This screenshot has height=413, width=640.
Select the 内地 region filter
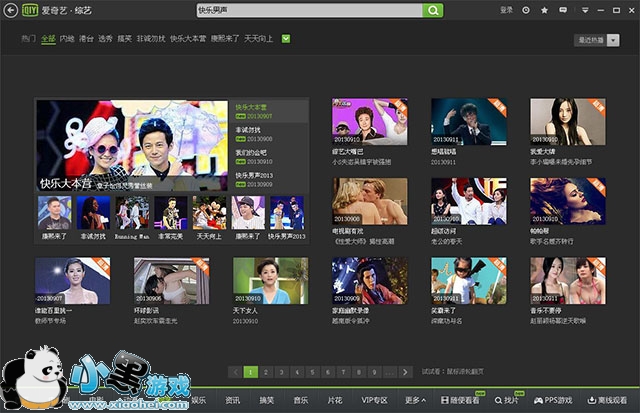pos(67,39)
